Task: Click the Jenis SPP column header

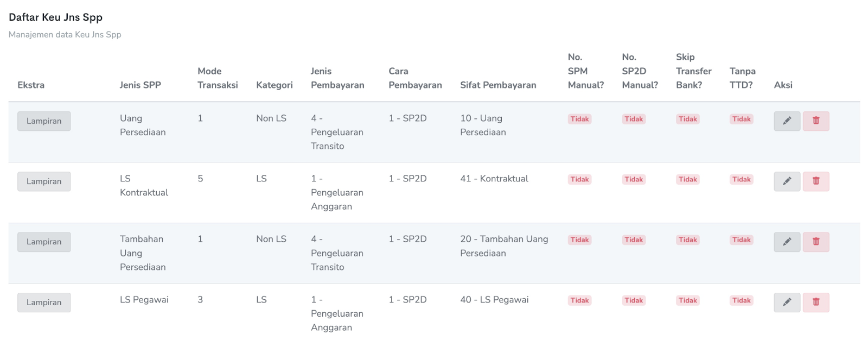Action: tap(140, 85)
